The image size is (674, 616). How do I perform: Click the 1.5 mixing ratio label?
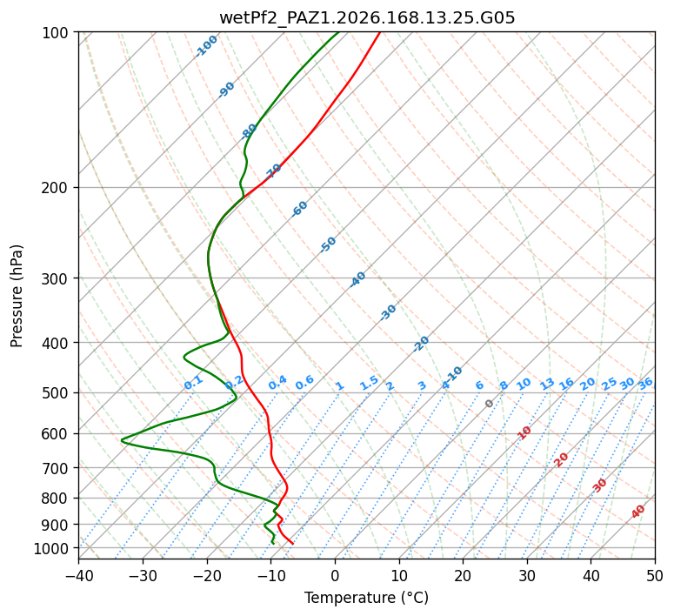tap(370, 383)
